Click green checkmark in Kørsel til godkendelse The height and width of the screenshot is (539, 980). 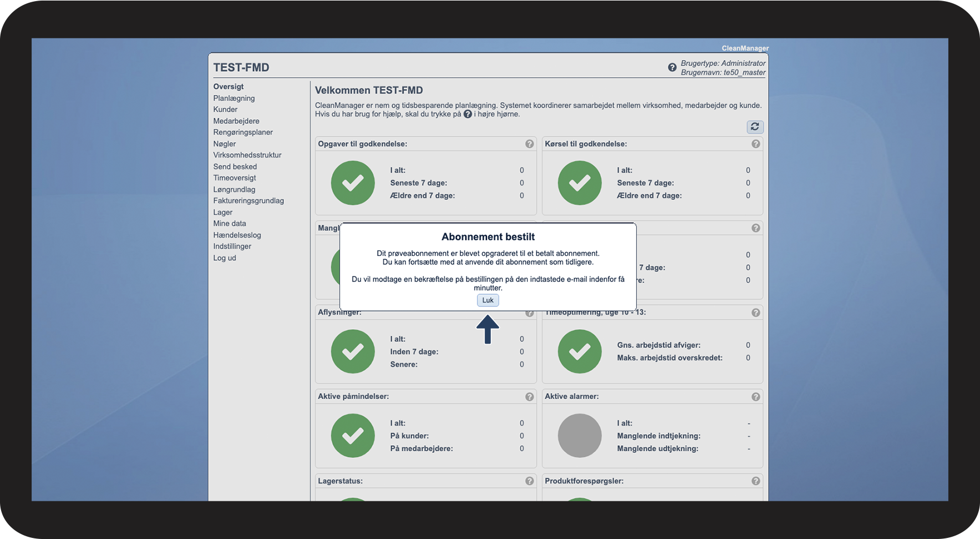pos(580,183)
